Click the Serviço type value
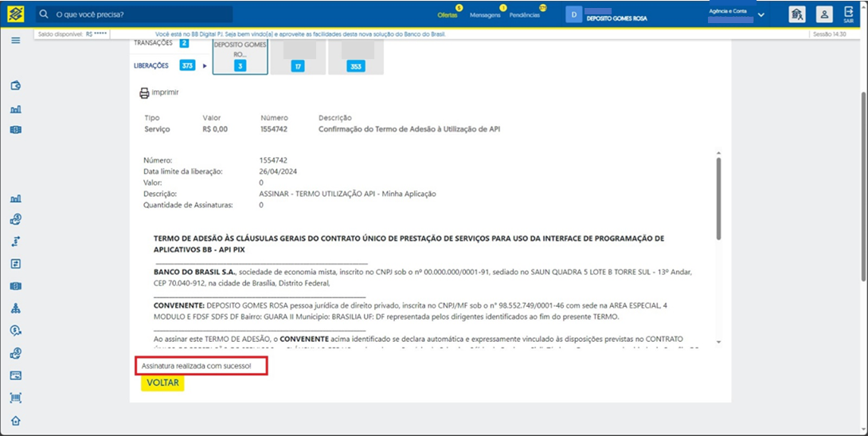Screen dimensions: 868x436 (x=157, y=129)
